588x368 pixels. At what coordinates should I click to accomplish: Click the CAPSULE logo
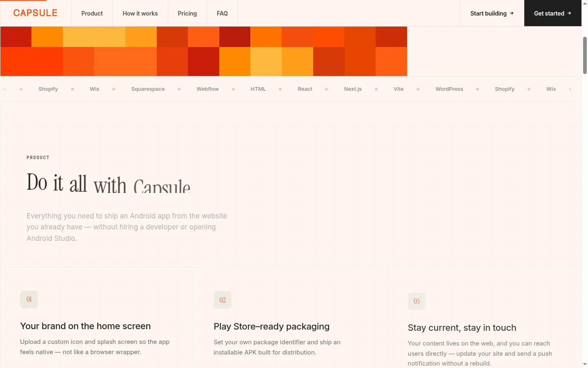[x=36, y=13]
